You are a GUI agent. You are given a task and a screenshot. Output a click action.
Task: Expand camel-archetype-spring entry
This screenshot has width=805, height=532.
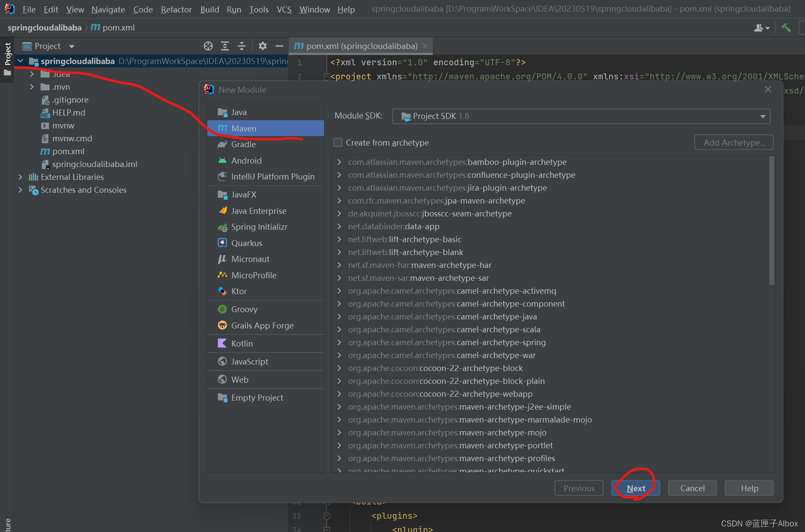pos(339,342)
